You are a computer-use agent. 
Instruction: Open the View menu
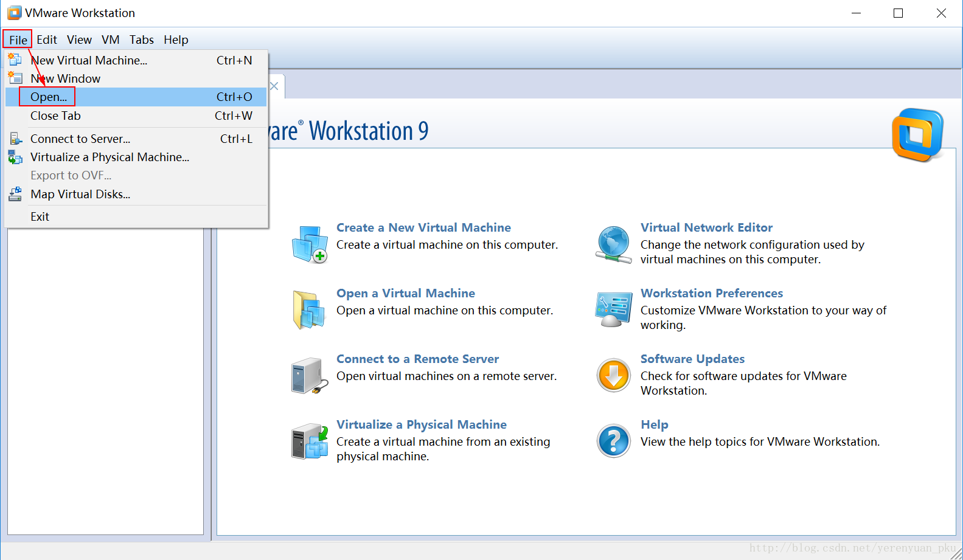coord(79,40)
